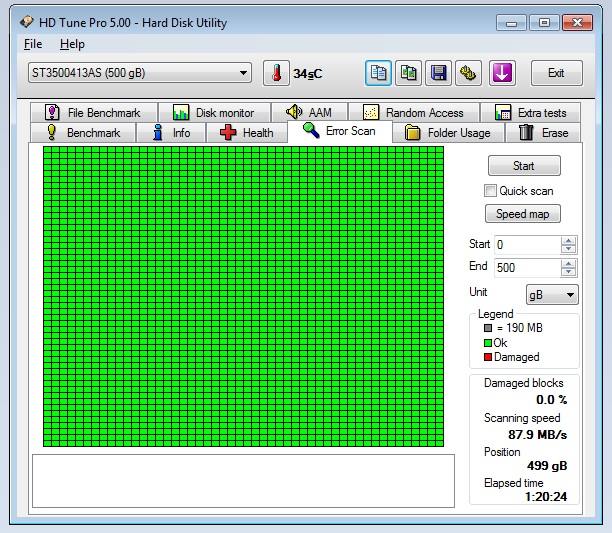612x533 pixels.
Task: Click the floppy disk save icon
Action: click(438, 73)
